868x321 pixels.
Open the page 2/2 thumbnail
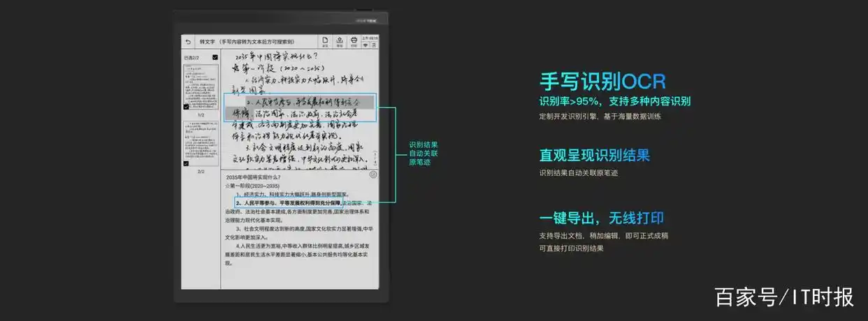(x=201, y=144)
